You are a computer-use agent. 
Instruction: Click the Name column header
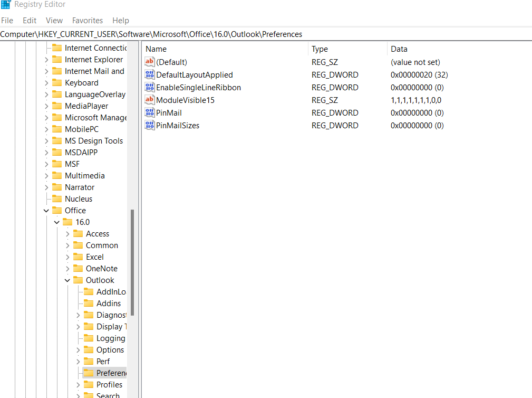pyautogui.click(x=156, y=49)
